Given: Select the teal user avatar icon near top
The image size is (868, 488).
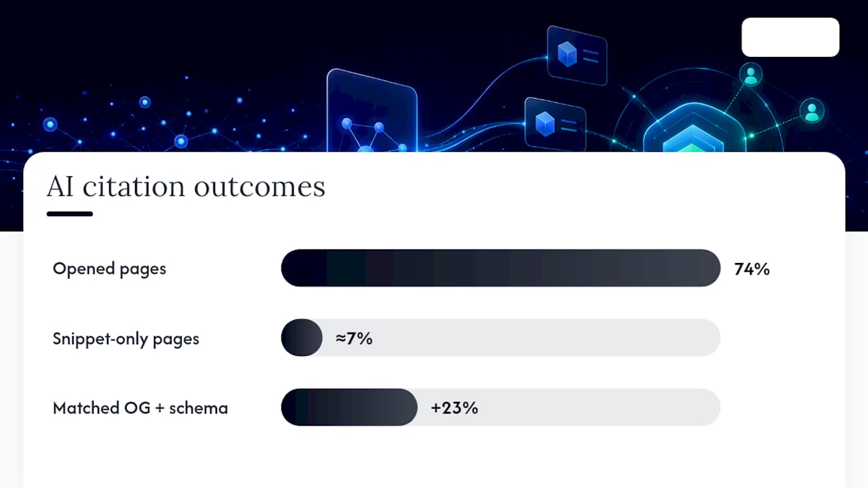Looking at the screenshot, I should (751, 75).
